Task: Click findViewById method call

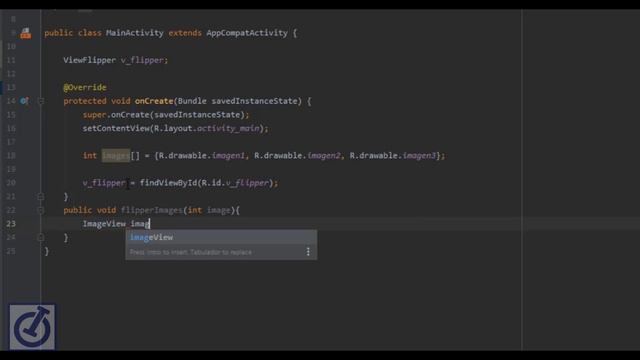Action: [169, 183]
